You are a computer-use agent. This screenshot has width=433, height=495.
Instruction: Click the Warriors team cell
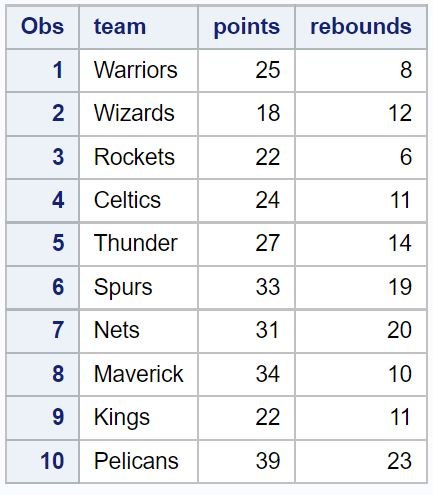point(138,70)
